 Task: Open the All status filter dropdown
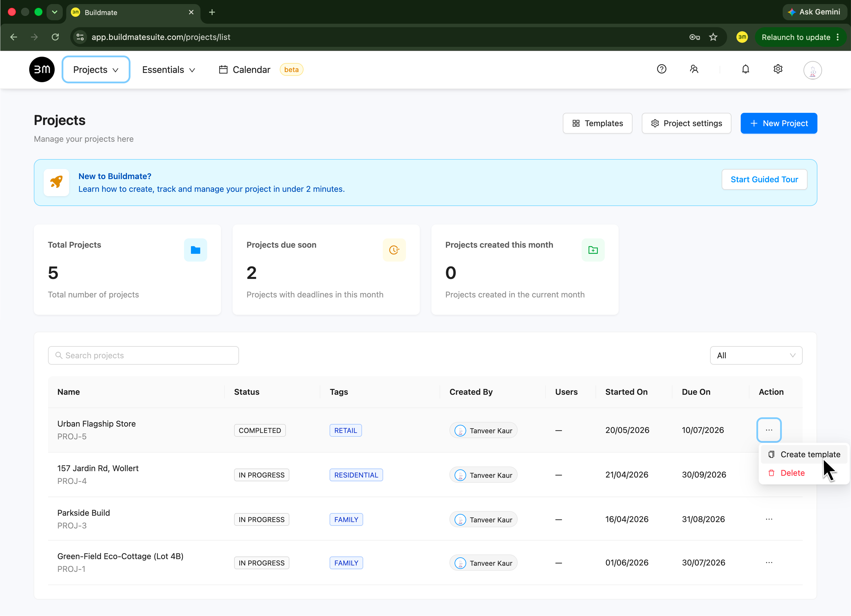pos(756,355)
